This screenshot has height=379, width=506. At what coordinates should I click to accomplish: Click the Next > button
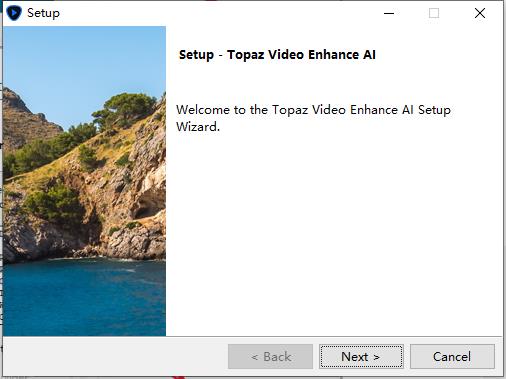point(361,357)
